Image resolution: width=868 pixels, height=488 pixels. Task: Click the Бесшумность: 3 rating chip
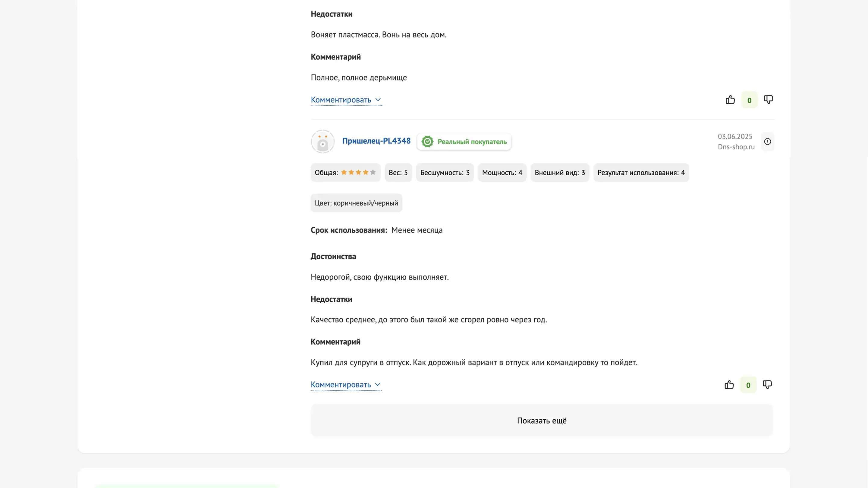click(445, 172)
